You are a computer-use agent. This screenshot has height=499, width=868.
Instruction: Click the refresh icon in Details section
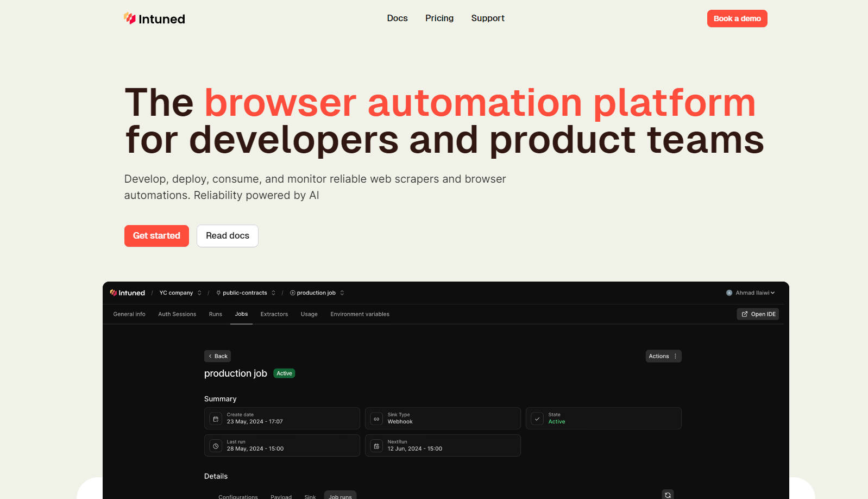coord(668,495)
